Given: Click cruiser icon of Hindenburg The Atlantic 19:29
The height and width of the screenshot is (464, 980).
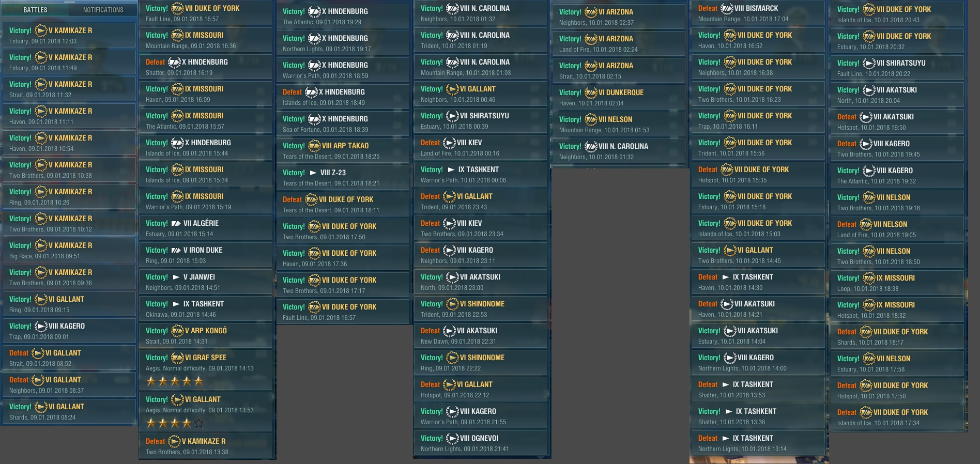Looking at the screenshot, I should click(x=314, y=11).
